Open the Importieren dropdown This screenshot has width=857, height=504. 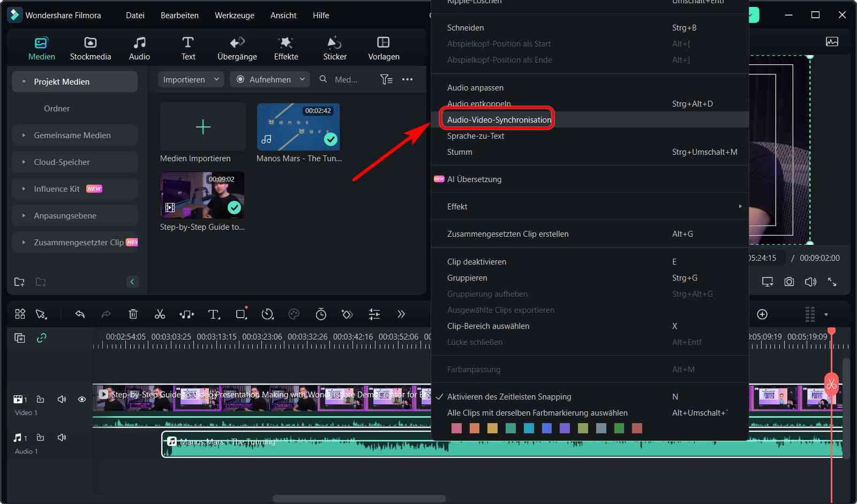coord(191,79)
